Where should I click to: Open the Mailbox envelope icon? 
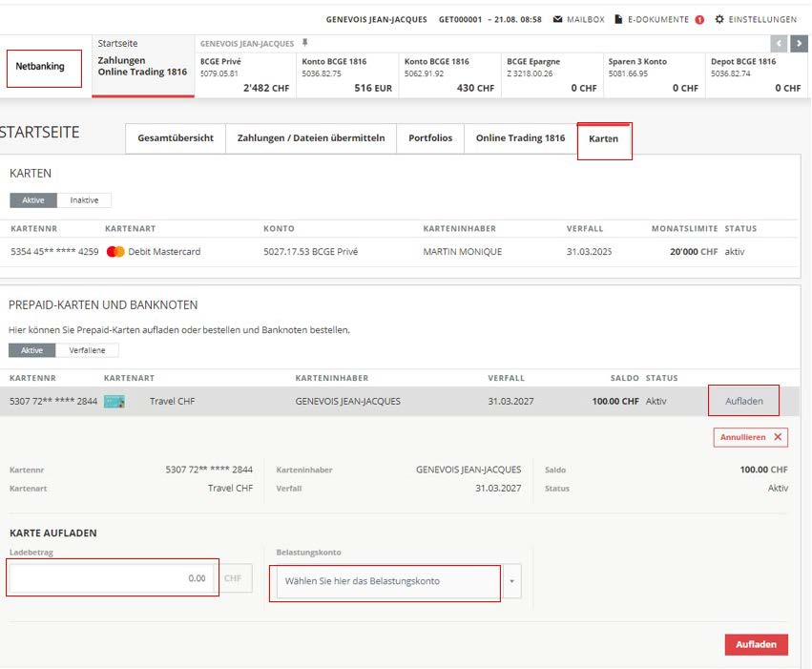point(557,19)
